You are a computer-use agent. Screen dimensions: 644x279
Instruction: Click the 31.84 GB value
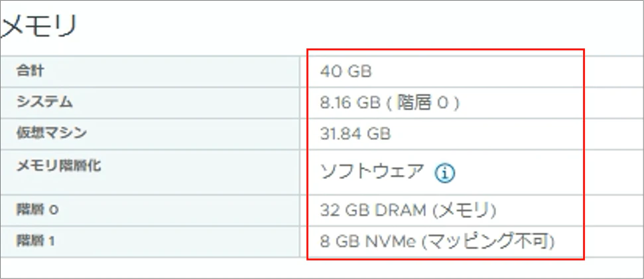click(355, 135)
